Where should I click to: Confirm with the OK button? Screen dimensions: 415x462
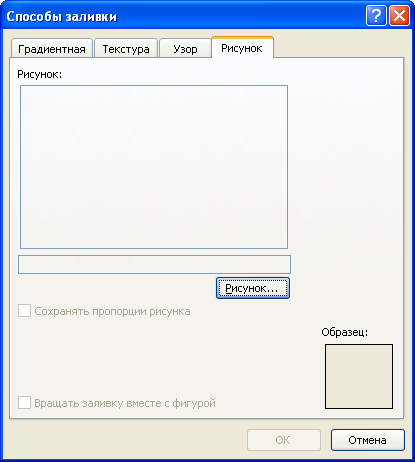[284, 440]
